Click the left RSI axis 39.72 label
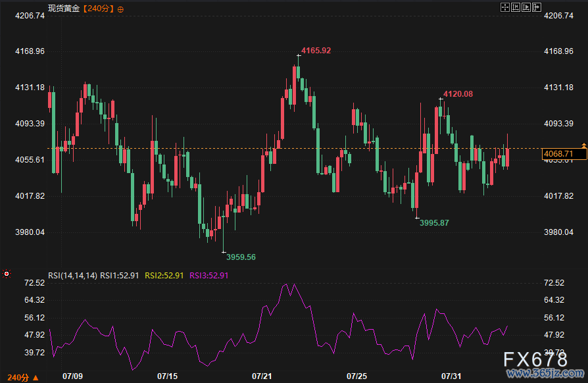This screenshot has height=383, width=588. click(x=34, y=353)
